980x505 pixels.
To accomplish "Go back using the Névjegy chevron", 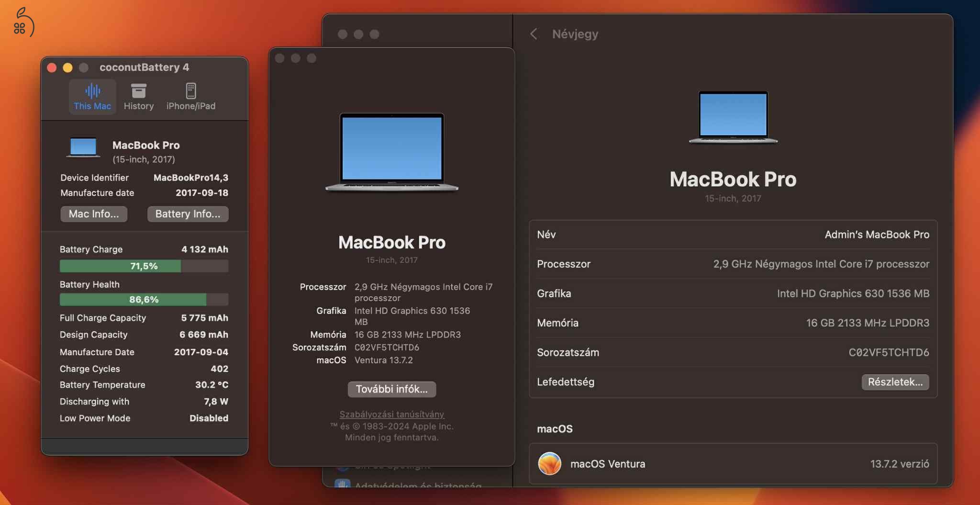I will click(534, 34).
